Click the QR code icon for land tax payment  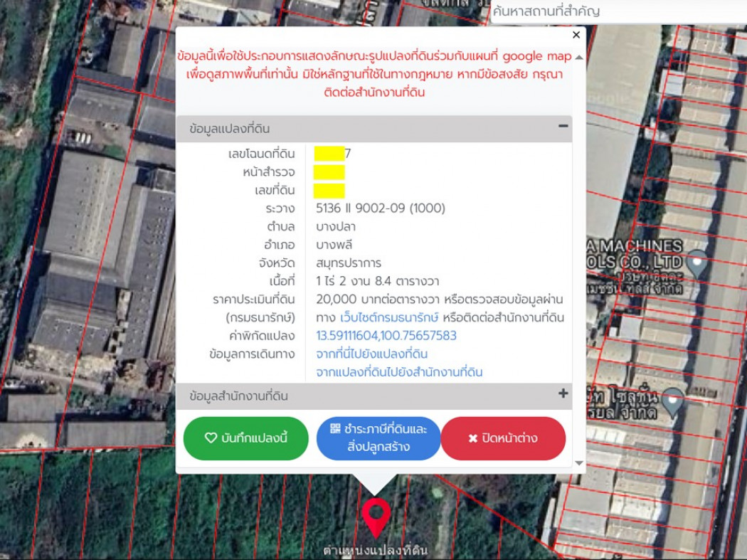336,428
